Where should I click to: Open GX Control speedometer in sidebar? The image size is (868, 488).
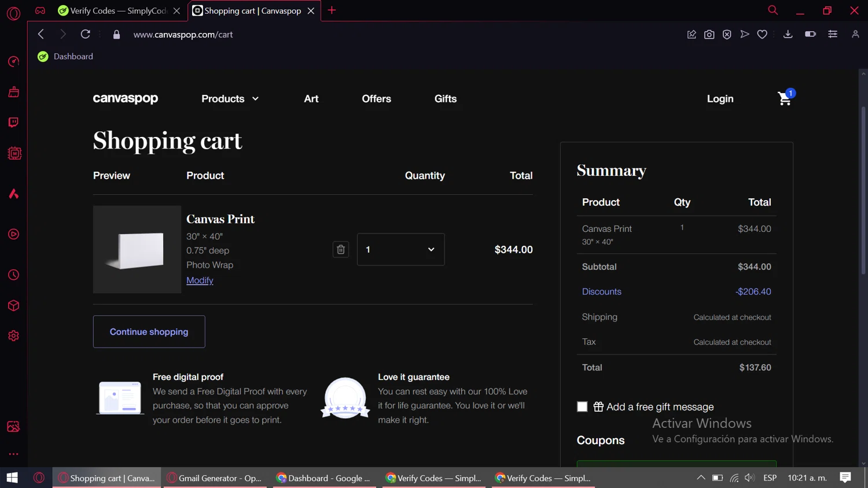(13, 61)
